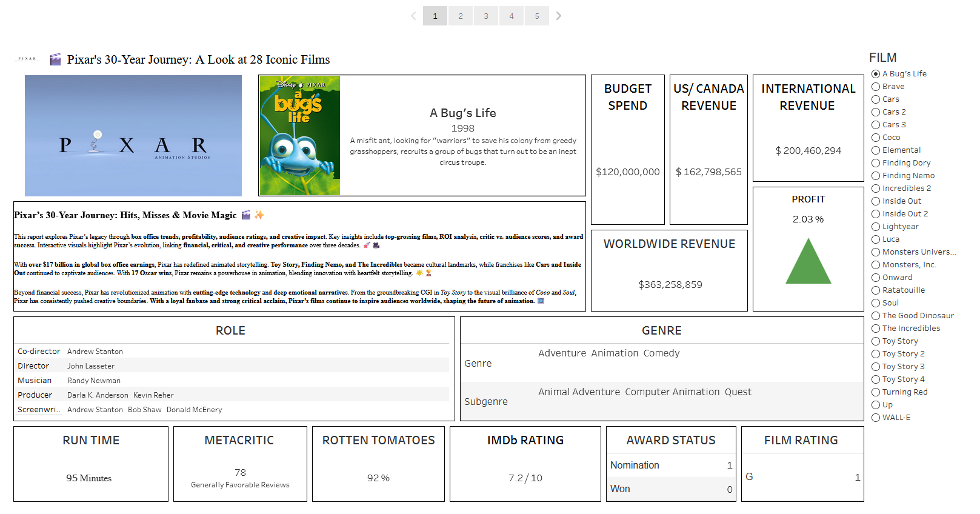Click US/Canada revenue value $162,798,565
Viewport: 980px width, 514px height.
708,172
